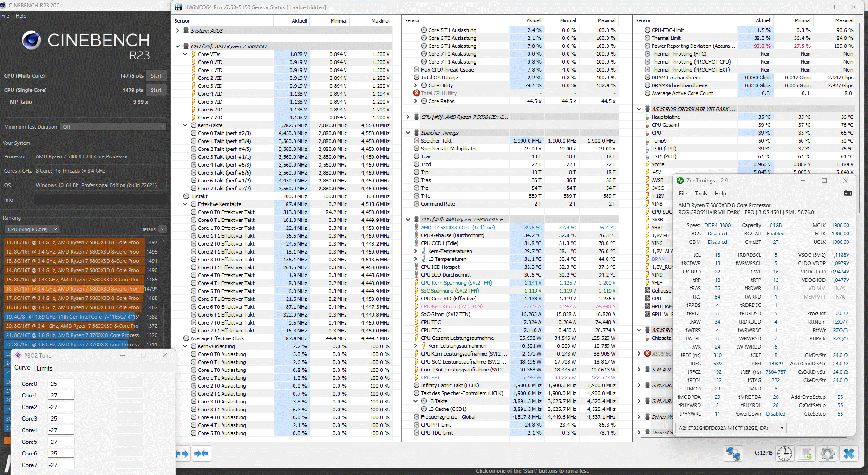Viewport: 868px width, 475px height.
Task: Open the CPU (Single Core) ranking dropdown
Action: click(x=32, y=229)
